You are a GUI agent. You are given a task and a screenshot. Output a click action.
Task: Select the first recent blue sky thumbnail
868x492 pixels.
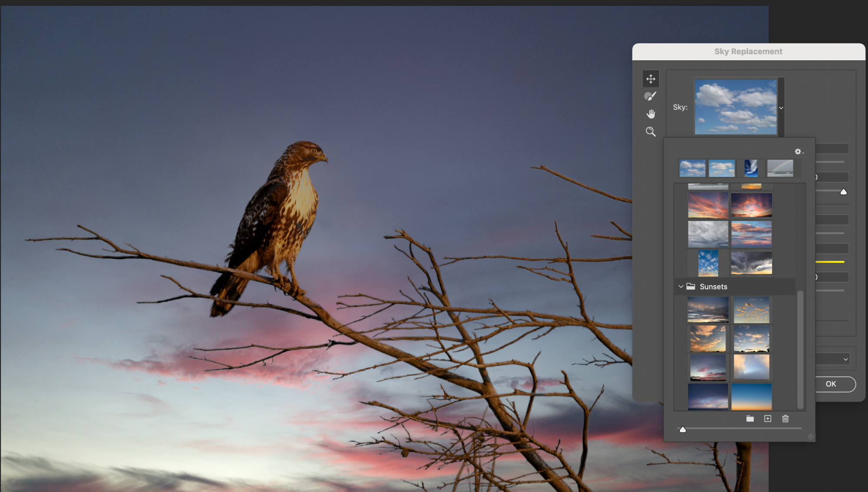(x=692, y=168)
